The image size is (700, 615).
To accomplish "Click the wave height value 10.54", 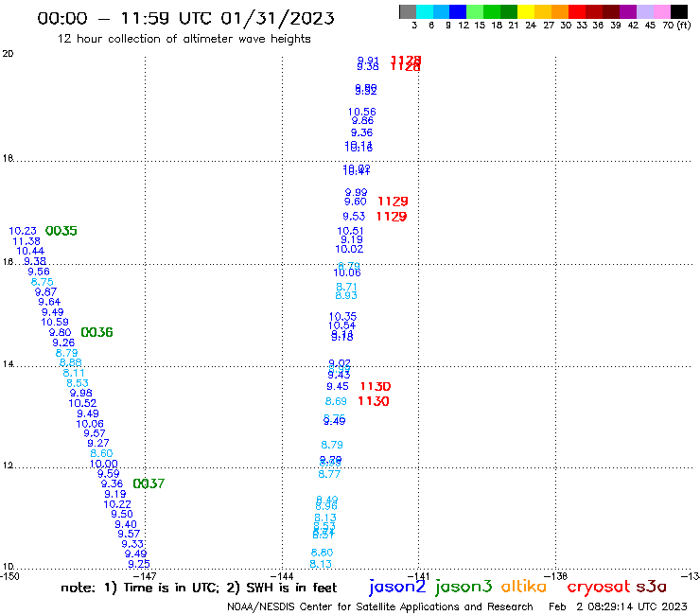I will pos(342,325).
